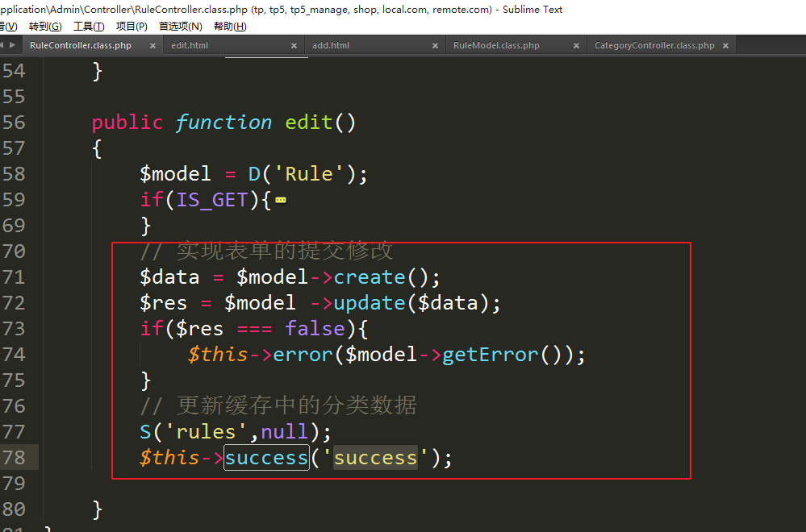The width and height of the screenshot is (806, 532).
Task: Click line number 71 in the gutter
Action: click(14, 277)
